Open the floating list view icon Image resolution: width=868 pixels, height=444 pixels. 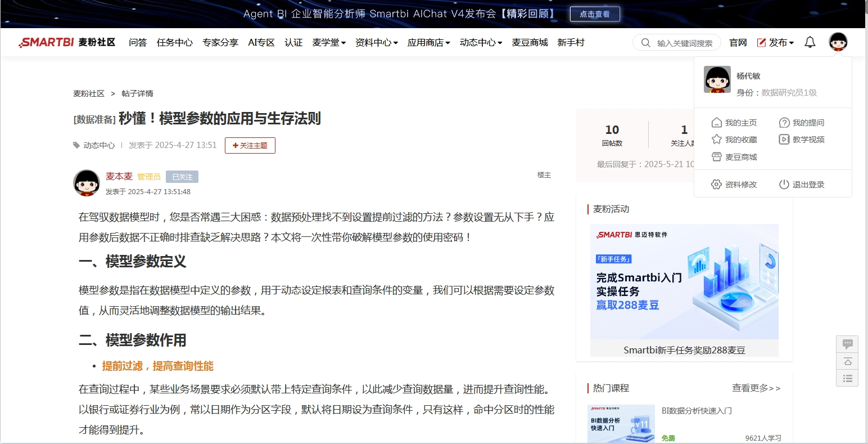pos(847,378)
